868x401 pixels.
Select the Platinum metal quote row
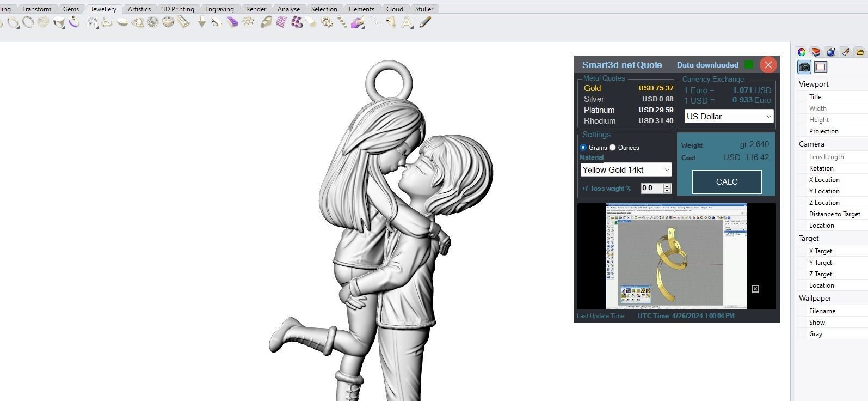point(628,110)
